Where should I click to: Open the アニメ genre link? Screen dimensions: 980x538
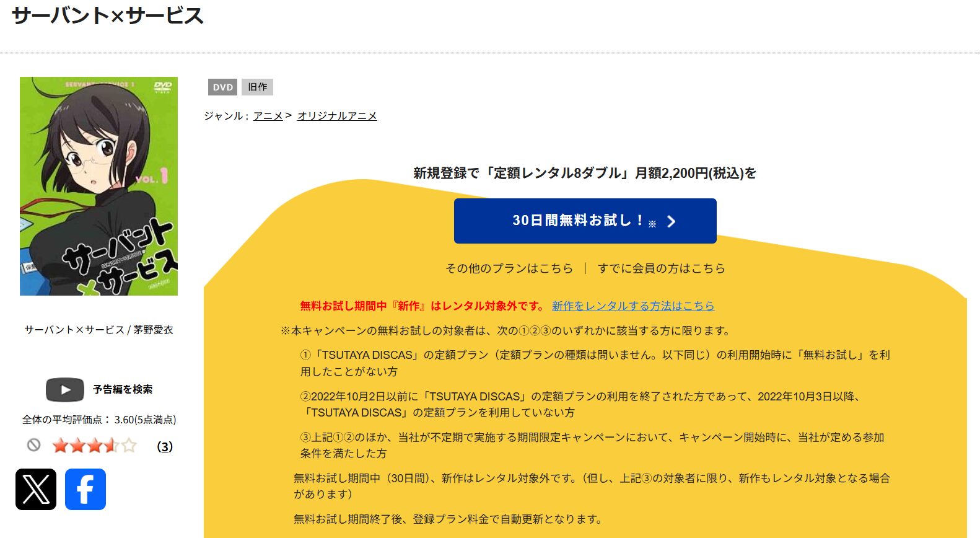tap(268, 116)
